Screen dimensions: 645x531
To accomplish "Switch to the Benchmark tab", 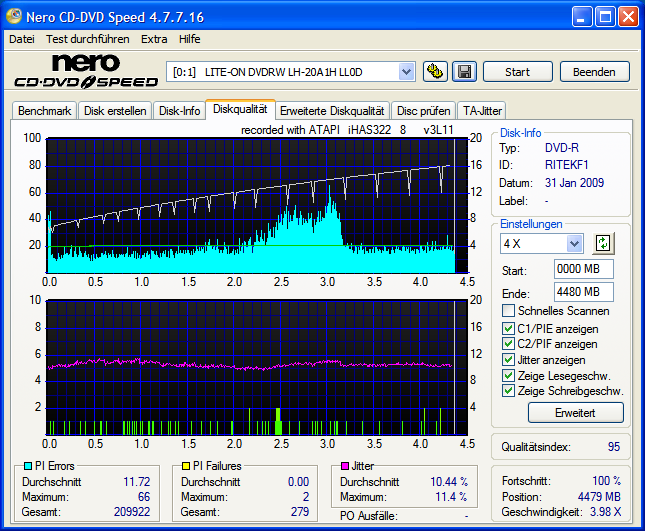I will point(44,111).
